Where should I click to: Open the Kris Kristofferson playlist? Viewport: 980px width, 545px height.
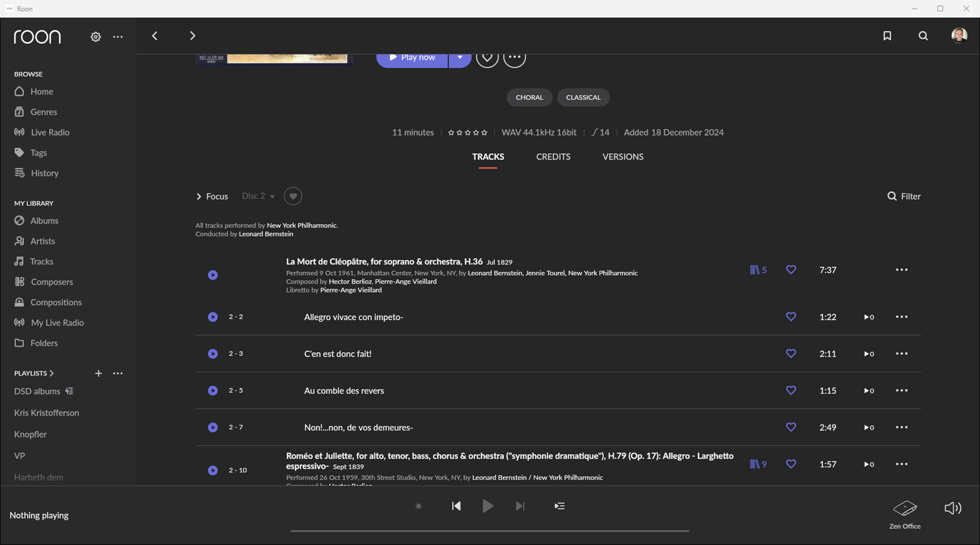point(47,413)
